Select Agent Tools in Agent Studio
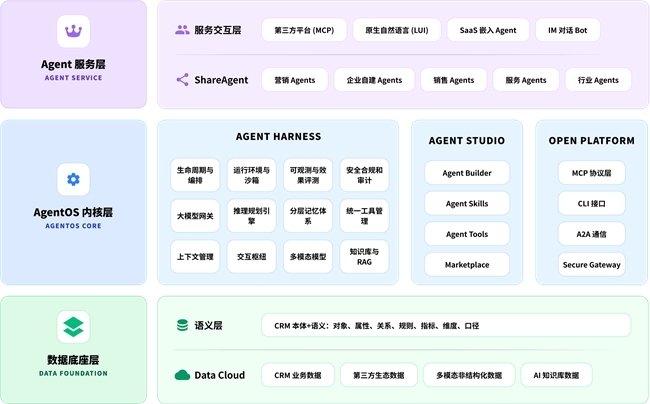The image size is (650, 404). click(467, 234)
